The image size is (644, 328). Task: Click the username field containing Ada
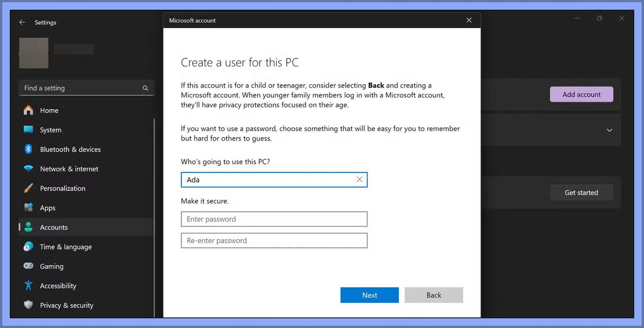[274, 179]
